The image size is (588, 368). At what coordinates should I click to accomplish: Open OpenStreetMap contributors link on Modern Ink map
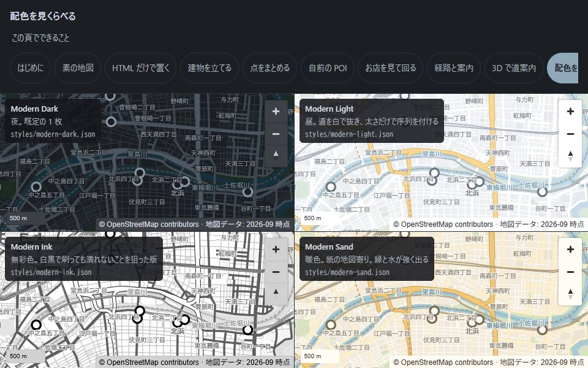tap(149, 362)
